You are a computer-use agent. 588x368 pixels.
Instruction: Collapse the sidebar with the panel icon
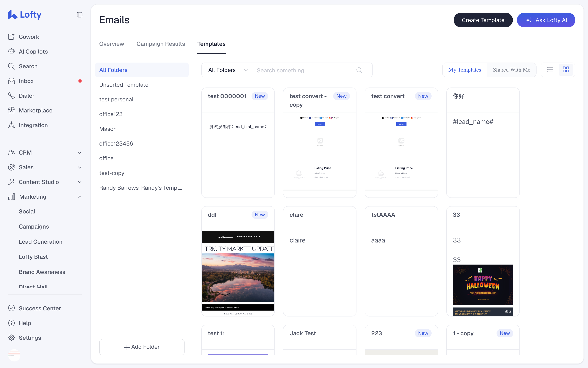(x=79, y=15)
